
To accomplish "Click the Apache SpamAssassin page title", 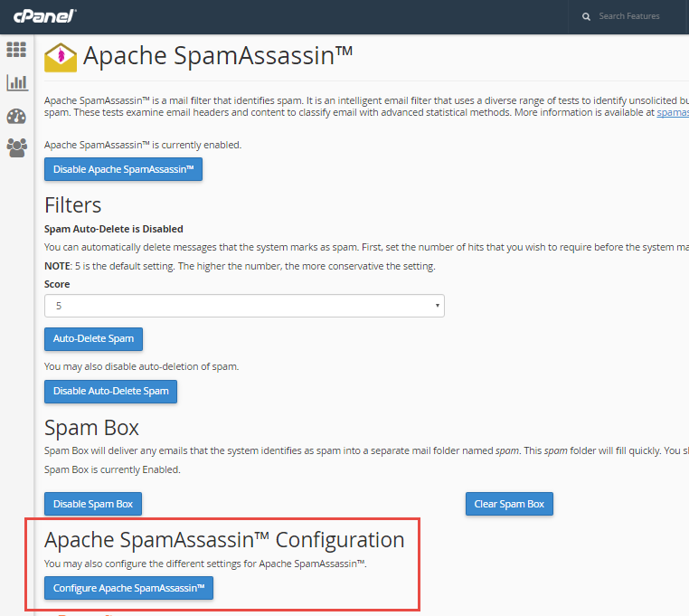I will coord(217,56).
